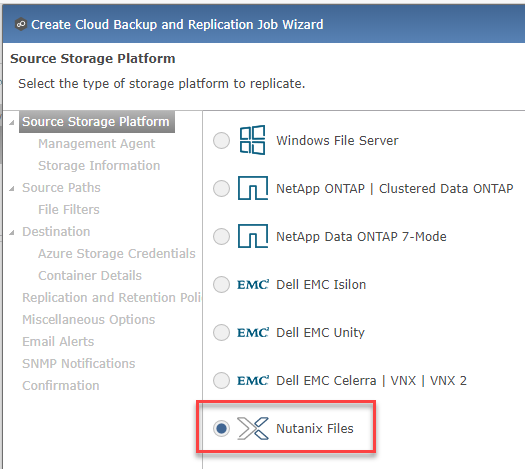Select the Windows File Server radio button

(221, 140)
